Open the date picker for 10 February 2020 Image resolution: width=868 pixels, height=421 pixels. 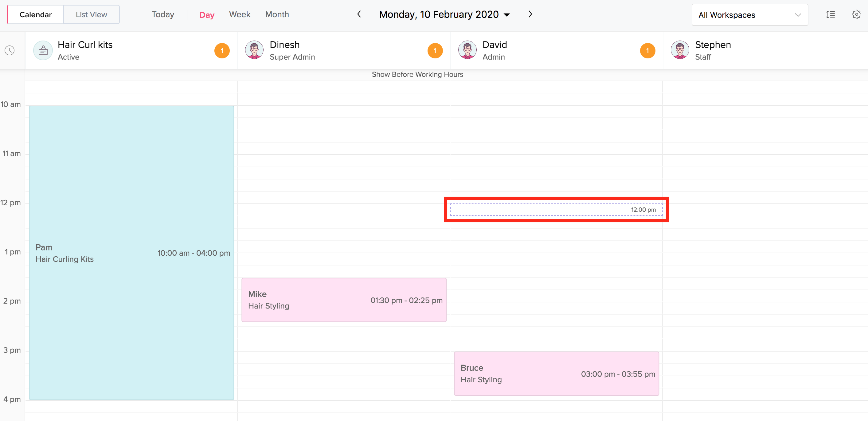(x=444, y=14)
